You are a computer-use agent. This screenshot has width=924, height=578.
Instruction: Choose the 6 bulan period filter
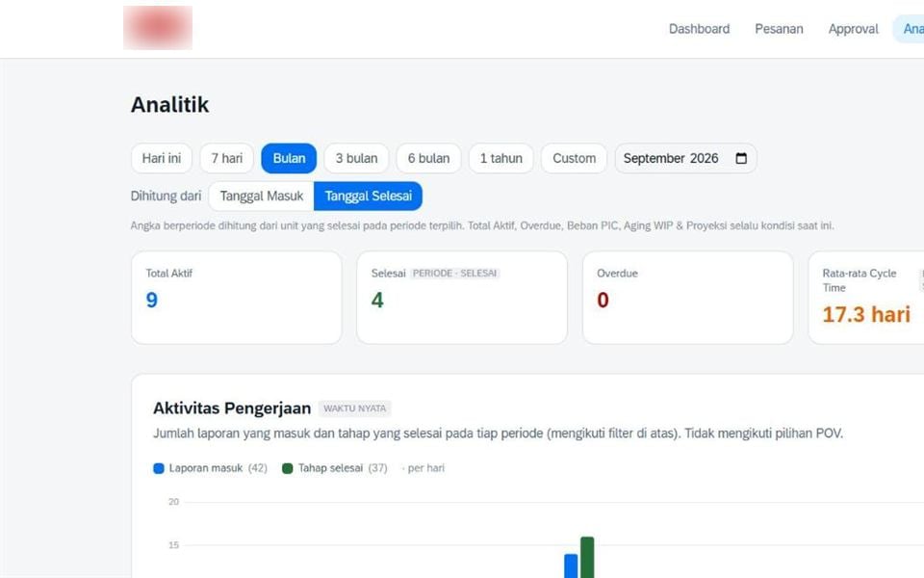pyautogui.click(x=428, y=158)
